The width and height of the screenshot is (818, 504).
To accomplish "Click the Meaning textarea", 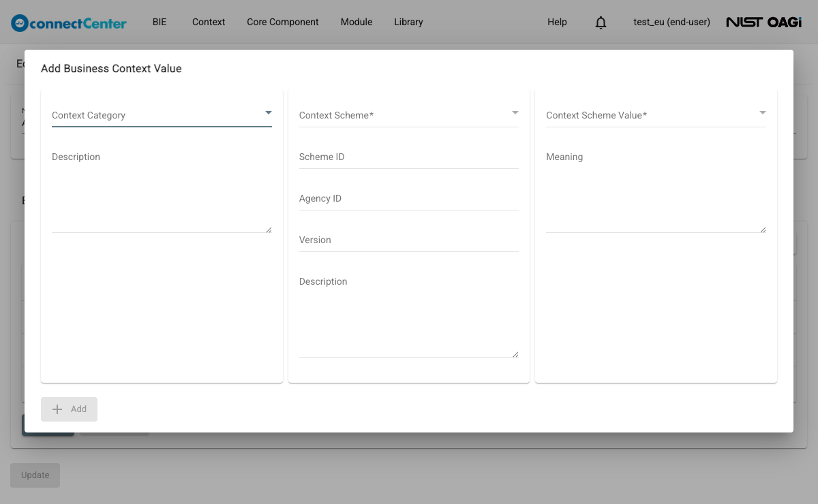I will click(x=656, y=192).
